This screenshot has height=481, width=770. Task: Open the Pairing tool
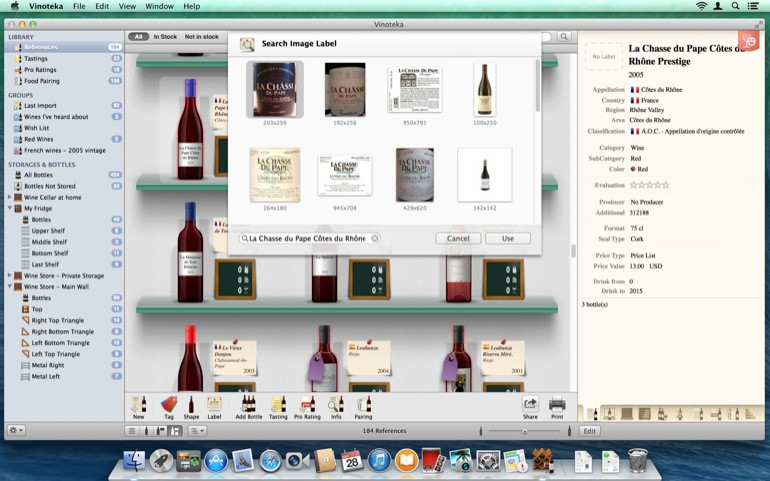[363, 407]
